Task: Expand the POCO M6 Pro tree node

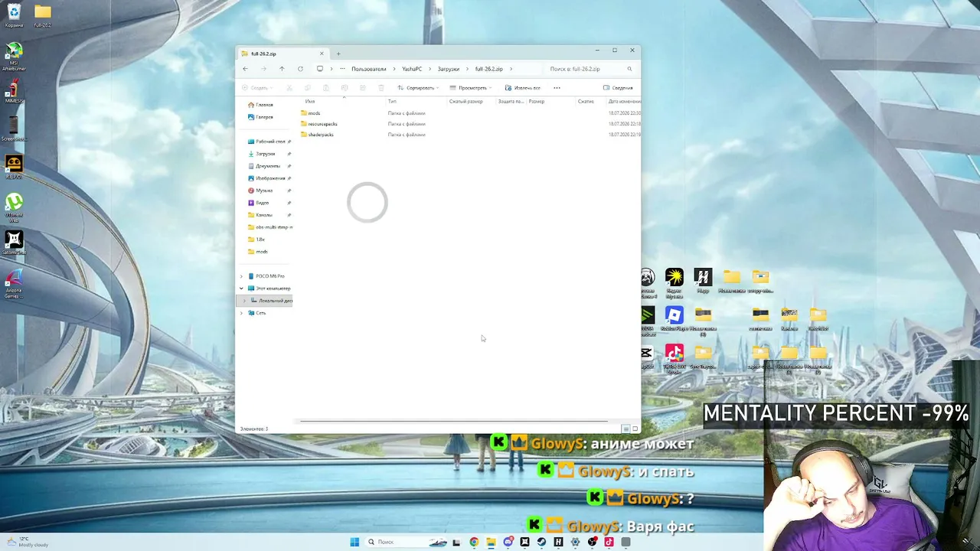Action: click(x=241, y=276)
